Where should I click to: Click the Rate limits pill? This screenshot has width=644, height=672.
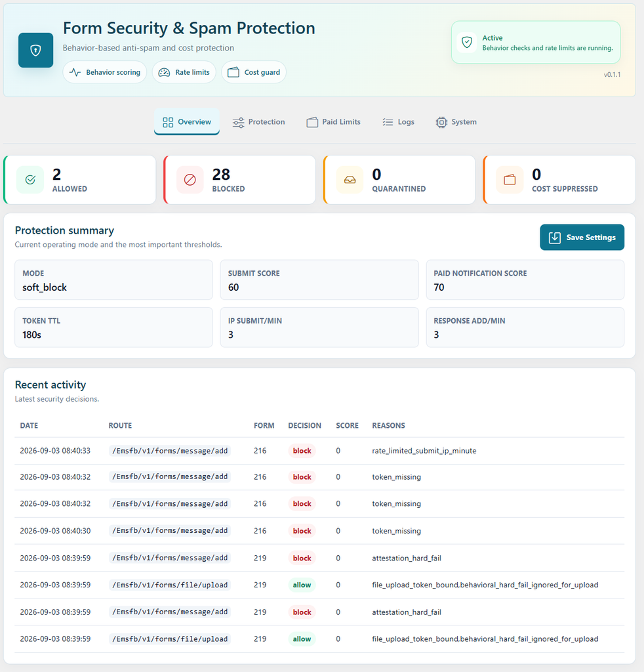(184, 72)
